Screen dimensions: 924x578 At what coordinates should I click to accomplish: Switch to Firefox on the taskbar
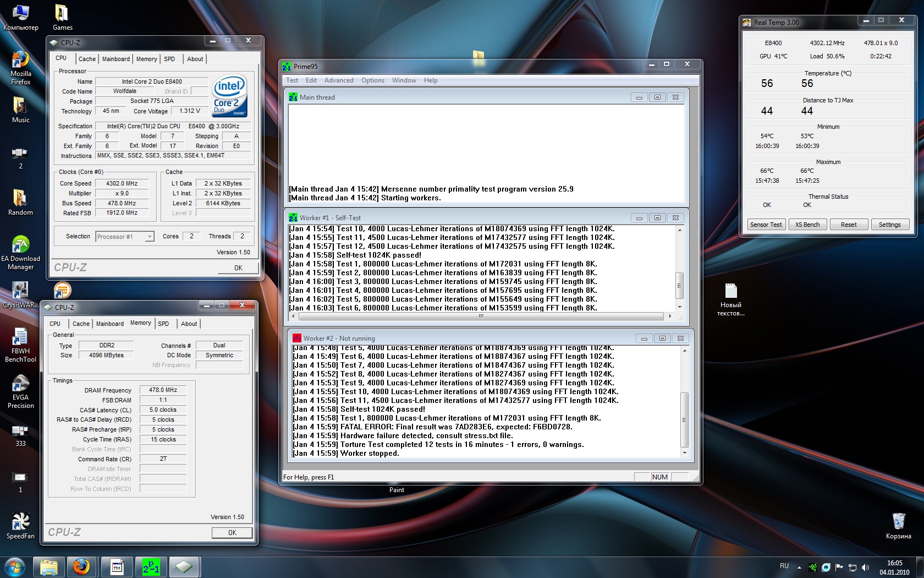click(82, 567)
